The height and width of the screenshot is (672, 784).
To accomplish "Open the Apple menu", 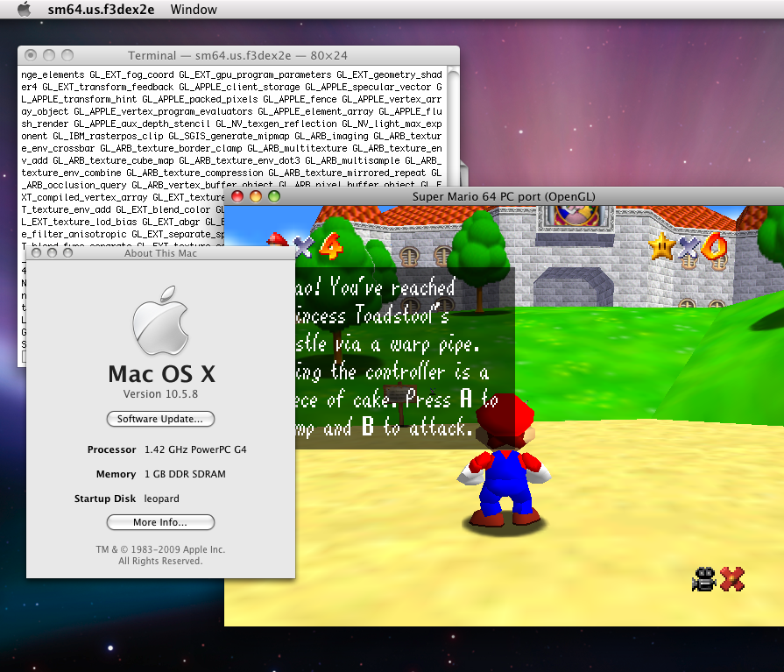I will [x=24, y=9].
